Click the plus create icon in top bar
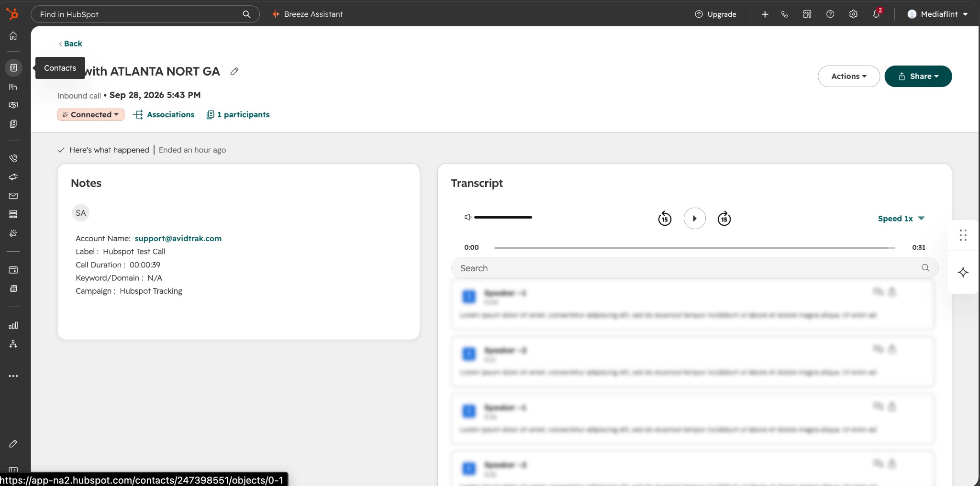The image size is (980, 486). click(765, 14)
